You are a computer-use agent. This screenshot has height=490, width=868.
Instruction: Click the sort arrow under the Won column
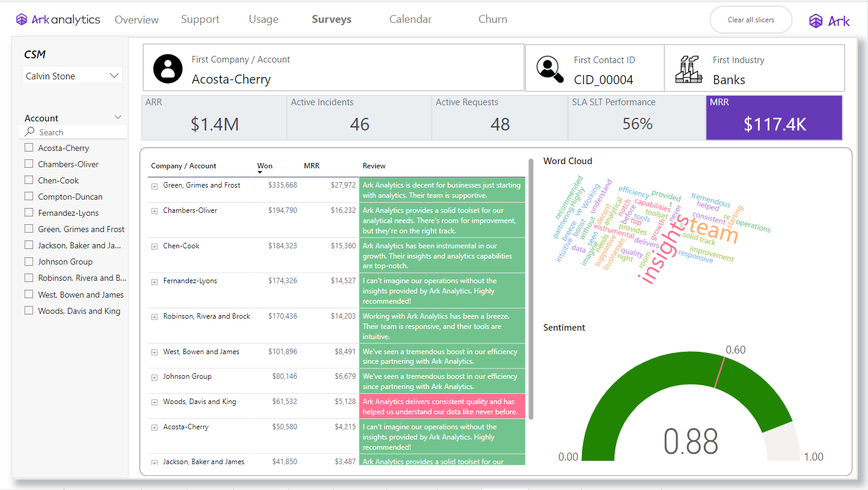[x=260, y=172]
